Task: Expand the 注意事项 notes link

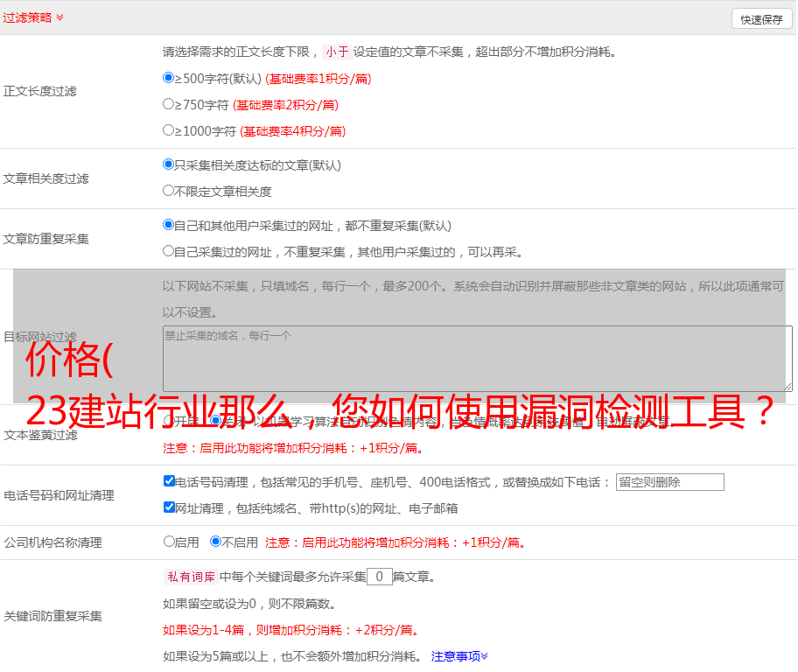Action: point(459,655)
